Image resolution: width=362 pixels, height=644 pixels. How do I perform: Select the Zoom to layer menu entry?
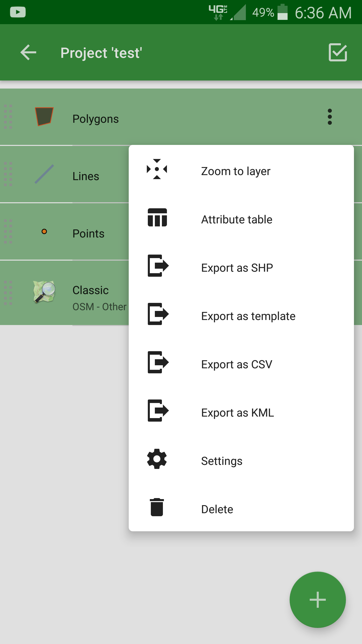241,171
